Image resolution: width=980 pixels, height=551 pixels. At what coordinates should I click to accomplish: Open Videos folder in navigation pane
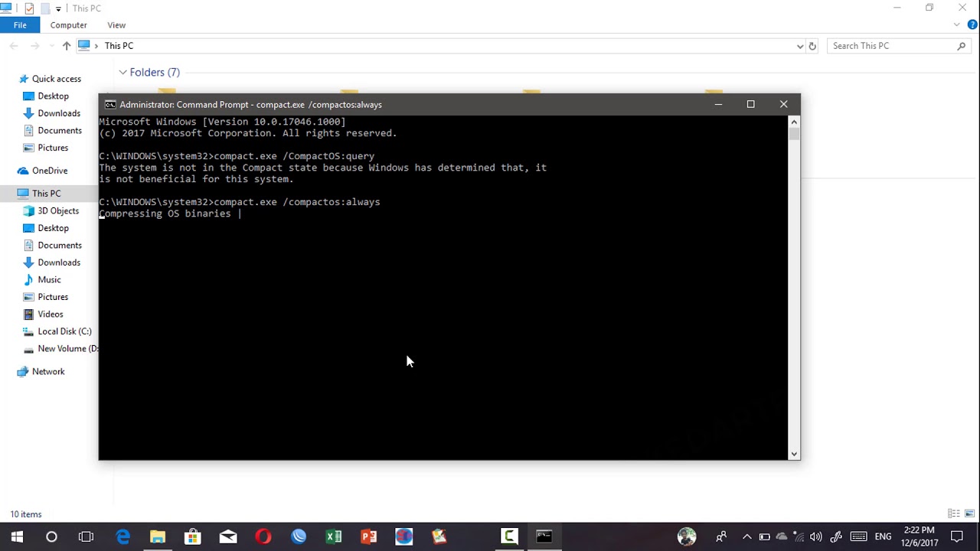tap(51, 314)
